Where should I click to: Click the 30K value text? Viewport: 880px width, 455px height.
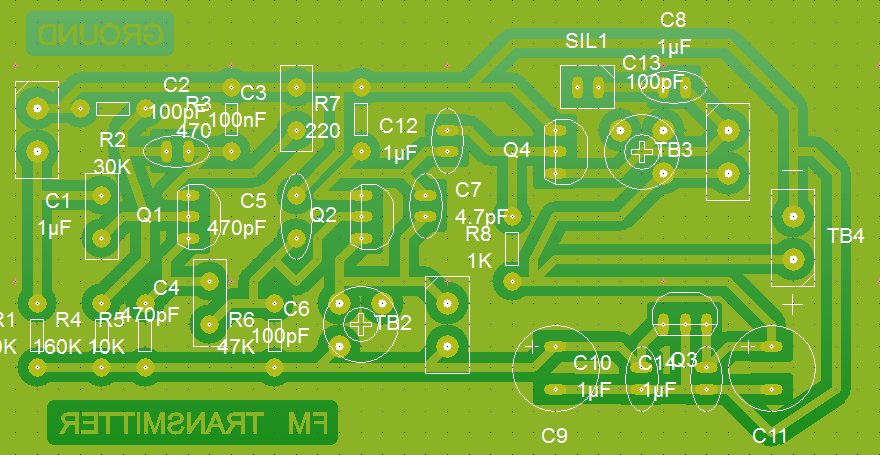pos(112,167)
